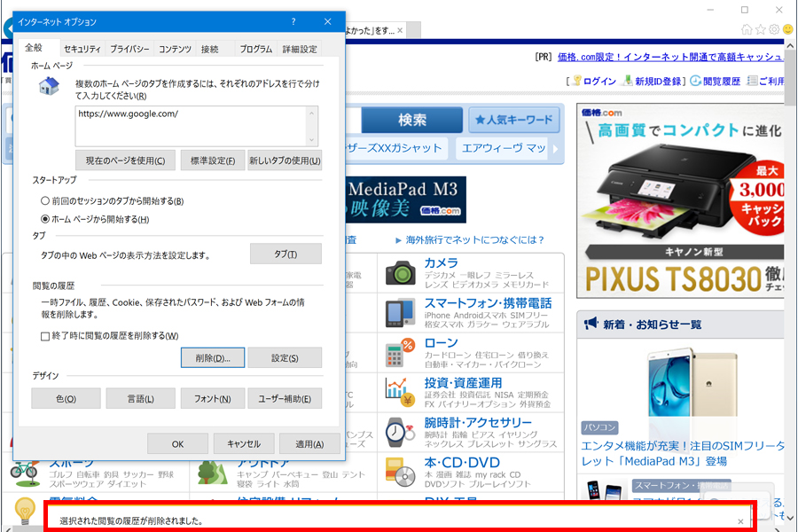Click the 検索 search button on webpage
798x532 pixels.
click(x=411, y=121)
